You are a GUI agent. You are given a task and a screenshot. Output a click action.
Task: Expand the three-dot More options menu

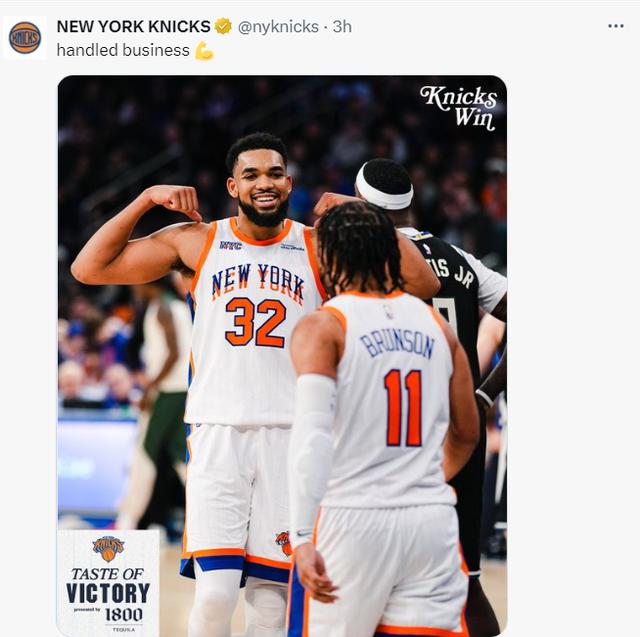click(x=615, y=25)
